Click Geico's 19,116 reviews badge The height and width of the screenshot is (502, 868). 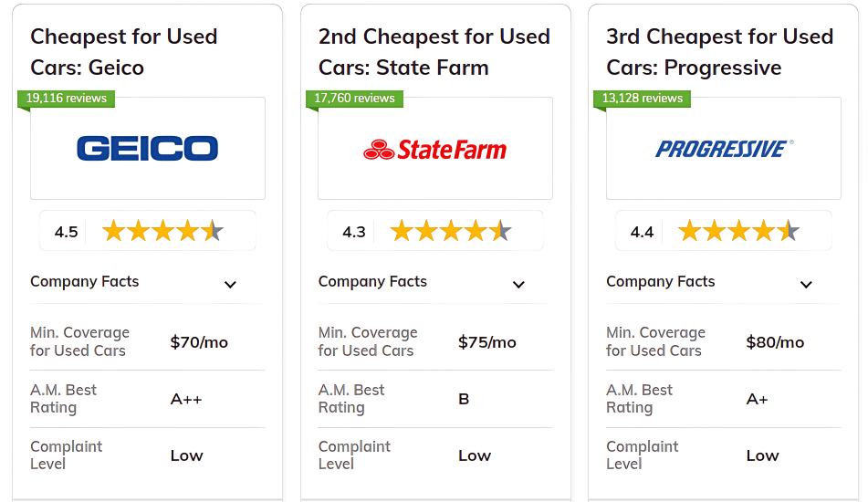(66, 98)
